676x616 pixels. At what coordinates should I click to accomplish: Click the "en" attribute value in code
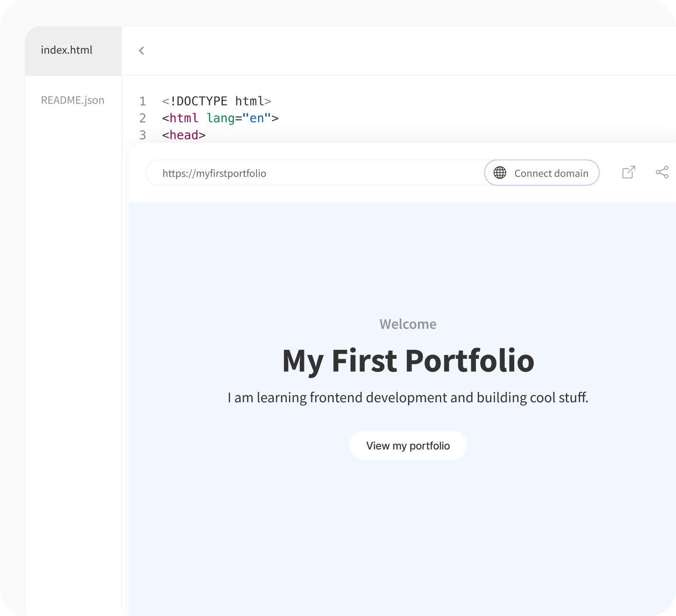point(257,118)
